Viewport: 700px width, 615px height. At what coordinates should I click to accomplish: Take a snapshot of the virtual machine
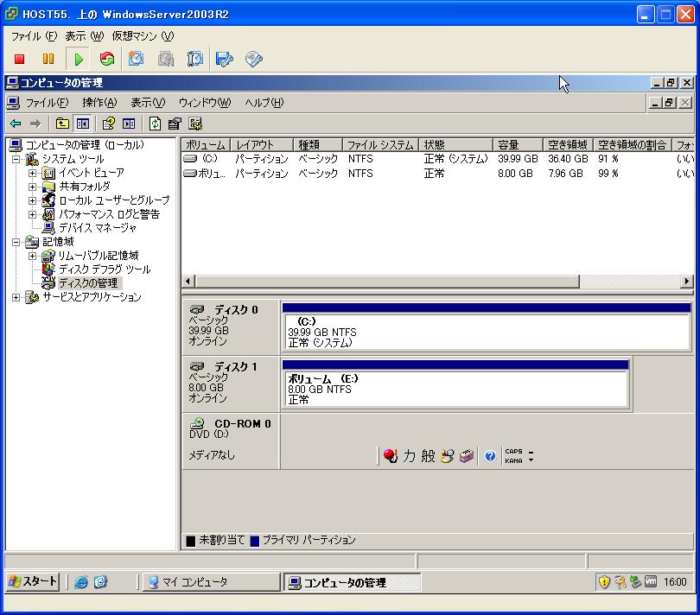point(136,59)
